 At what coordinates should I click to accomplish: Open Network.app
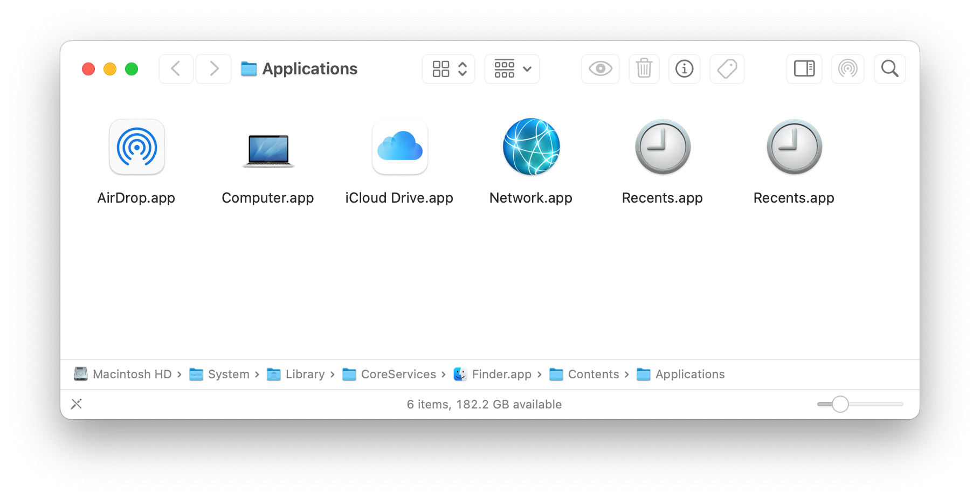tap(530, 147)
